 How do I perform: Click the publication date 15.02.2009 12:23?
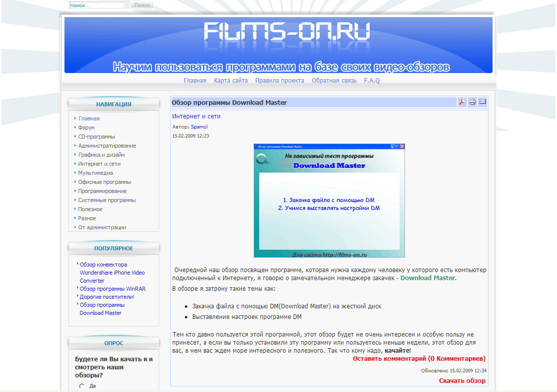190,136
